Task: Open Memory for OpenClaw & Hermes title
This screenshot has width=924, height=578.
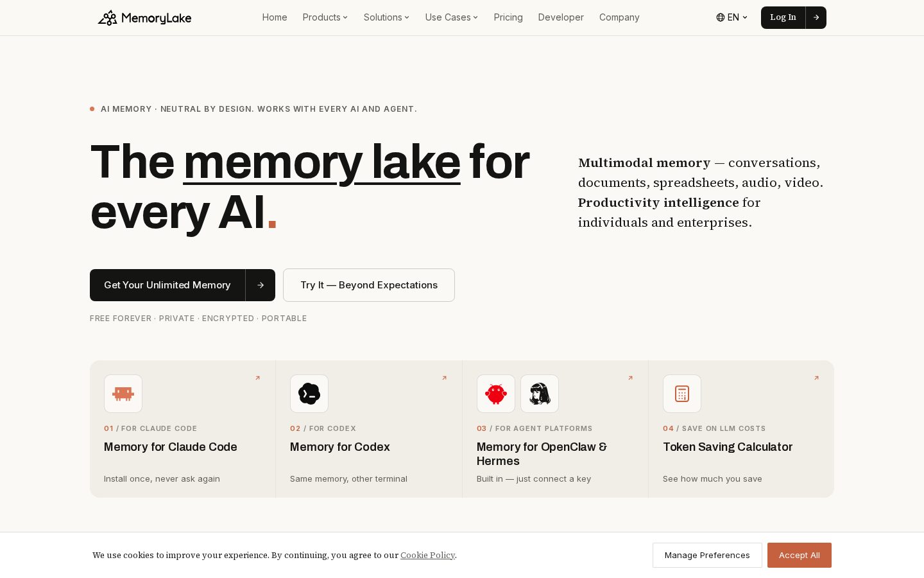Action: tap(542, 454)
